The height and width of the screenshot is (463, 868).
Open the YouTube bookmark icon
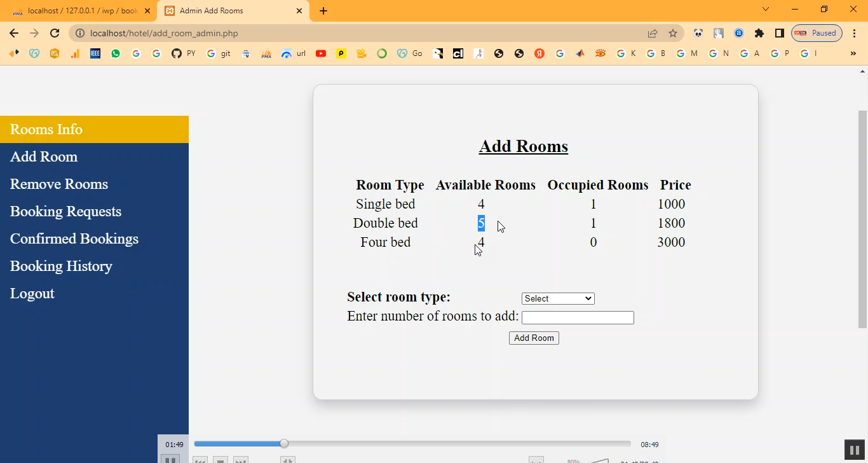[321, 53]
